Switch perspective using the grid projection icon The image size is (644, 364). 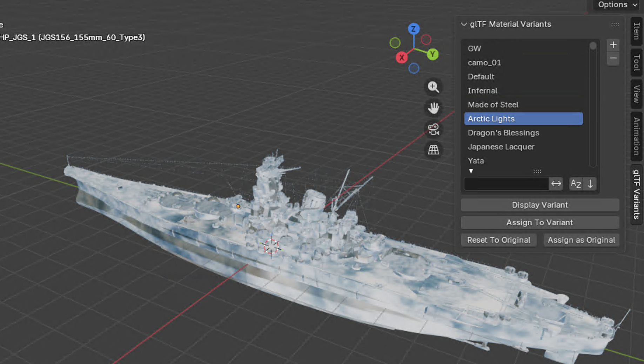433,150
